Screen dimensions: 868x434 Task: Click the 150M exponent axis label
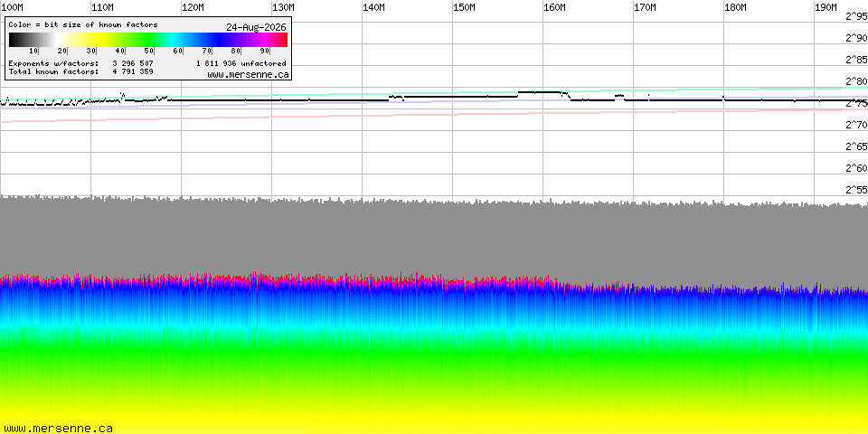coord(464,7)
